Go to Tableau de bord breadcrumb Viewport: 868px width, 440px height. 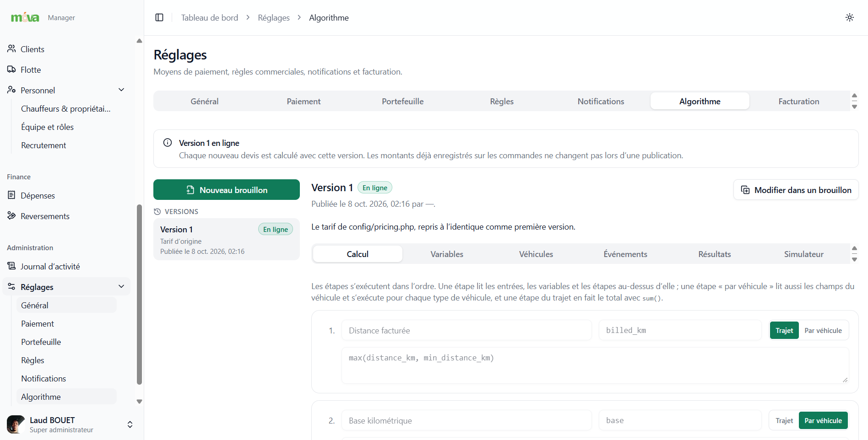click(x=210, y=17)
